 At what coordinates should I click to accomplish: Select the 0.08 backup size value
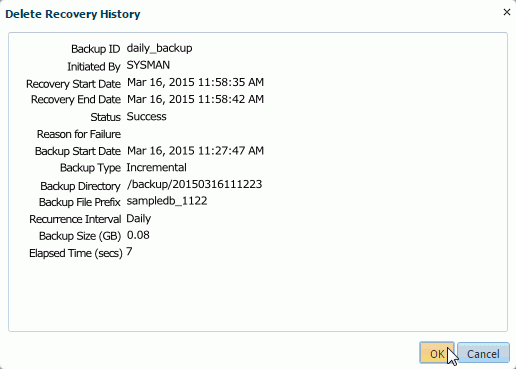coord(138,235)
